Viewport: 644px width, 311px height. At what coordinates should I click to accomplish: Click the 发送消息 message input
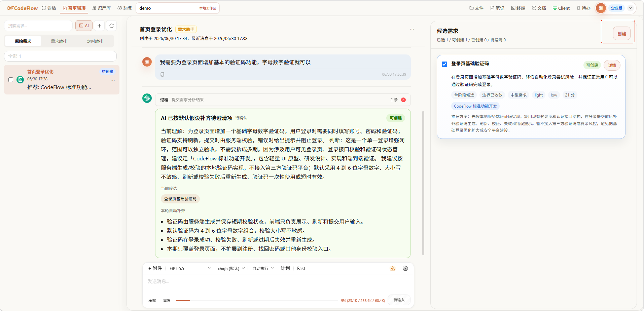pyautogui.click(x=278, y=281)
